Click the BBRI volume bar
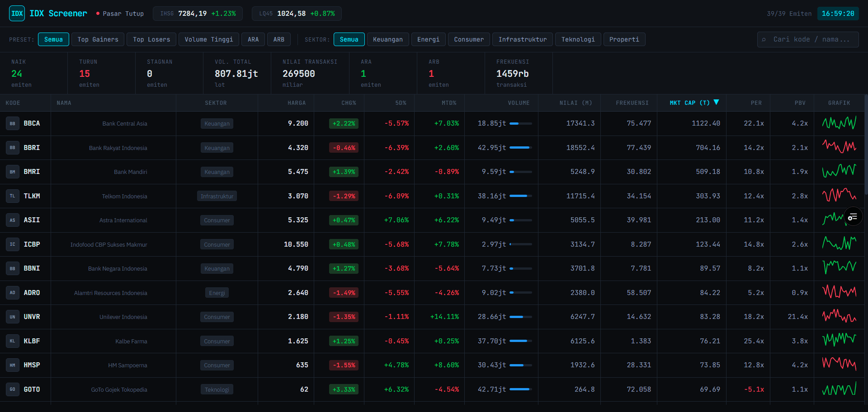The height and width of the screenshot is (412, 868). tap(521, 148)
